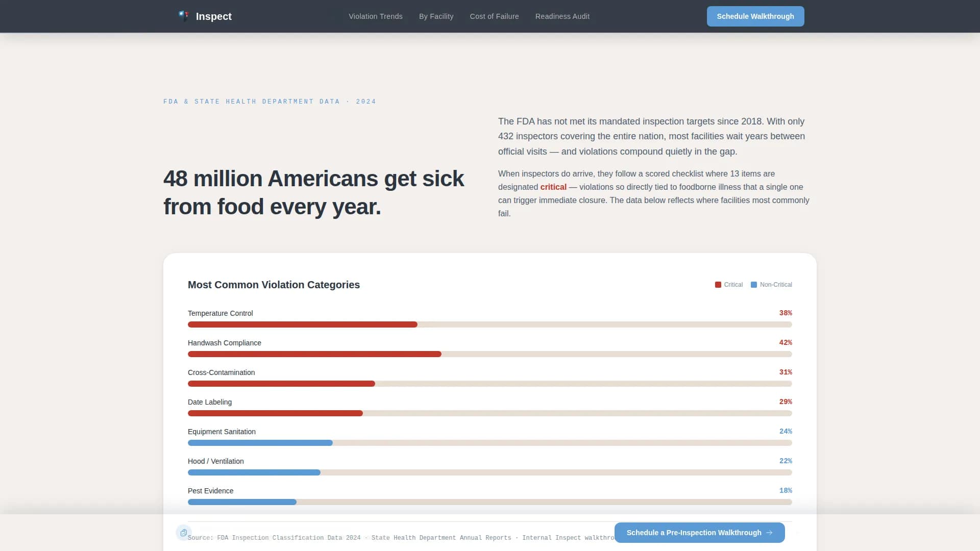Click the Cross-Contamination bar
The width and height of the screenshot is (980, 551).
[281, 383]
